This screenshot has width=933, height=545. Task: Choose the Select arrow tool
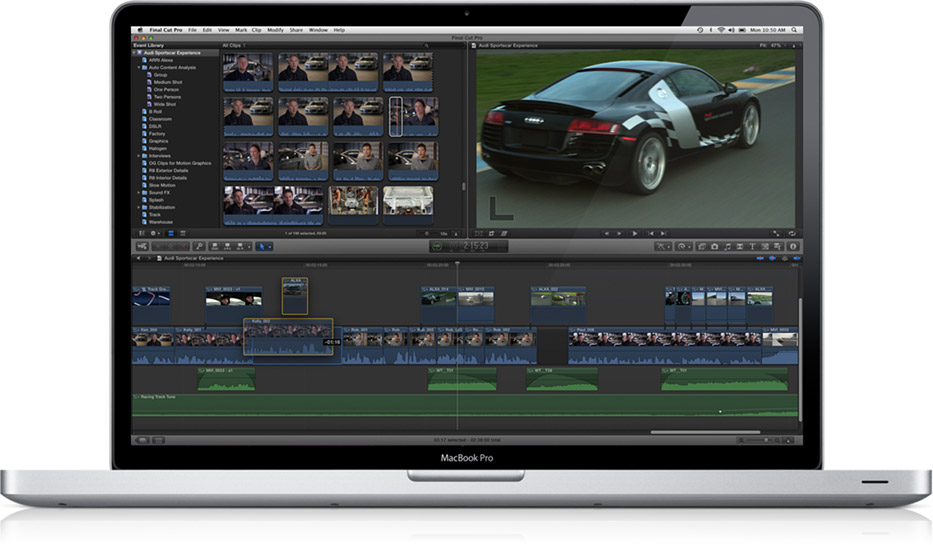(262, 246)
